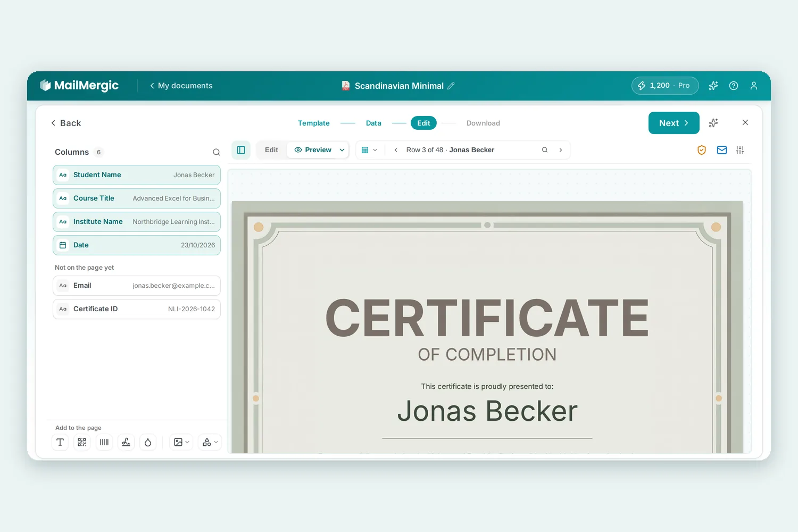798x532 pixels.
Task: Click the MailMergic logo
Action: coord(79,86)
